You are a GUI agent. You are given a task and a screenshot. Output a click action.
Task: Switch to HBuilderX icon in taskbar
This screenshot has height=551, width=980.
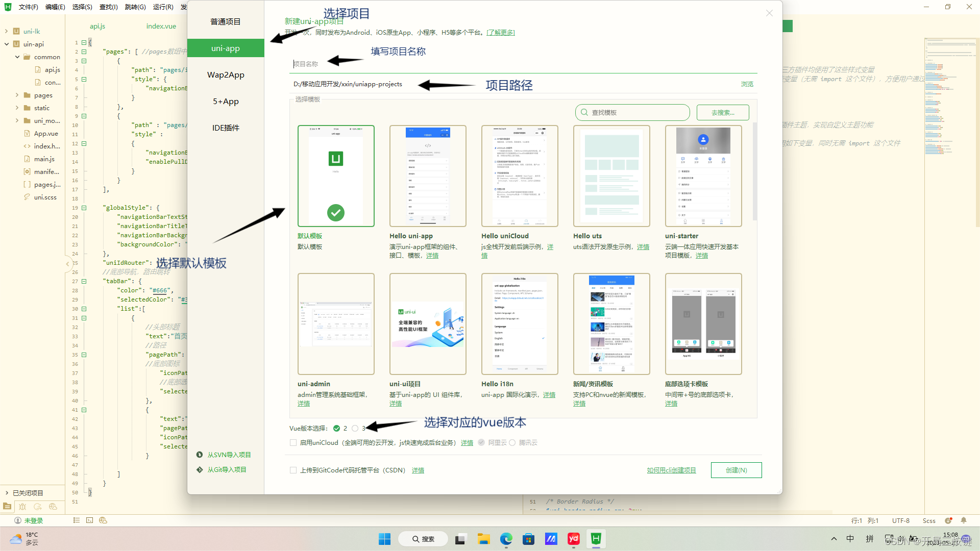tap(596, 539)
